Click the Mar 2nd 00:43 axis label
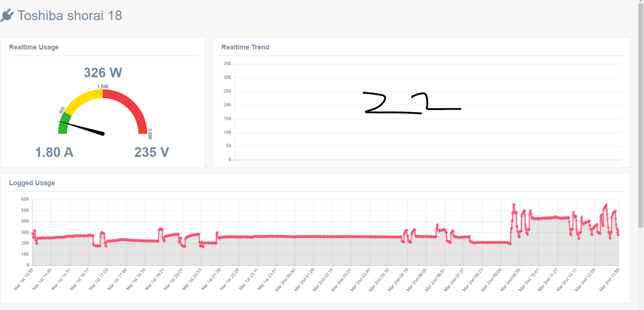 285,280
